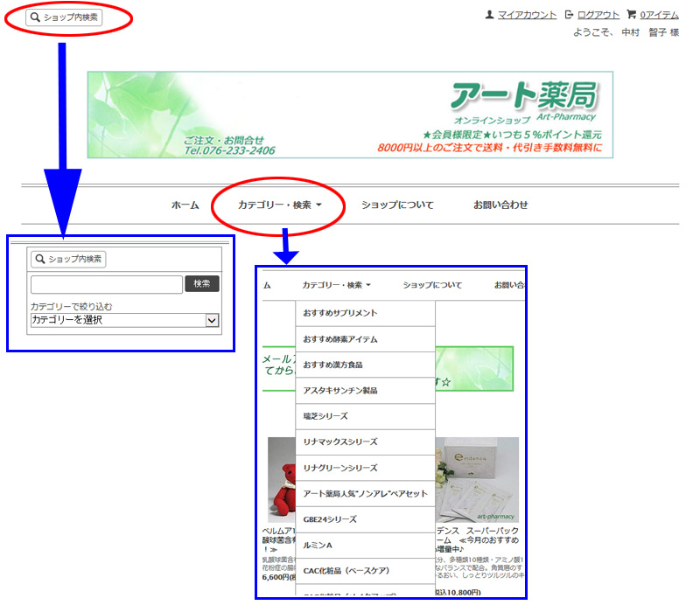This screenshot has height=612, width=700.
Task: Expand カテゴリー・検索 in main navigation
Action: (x=279, y=205)
